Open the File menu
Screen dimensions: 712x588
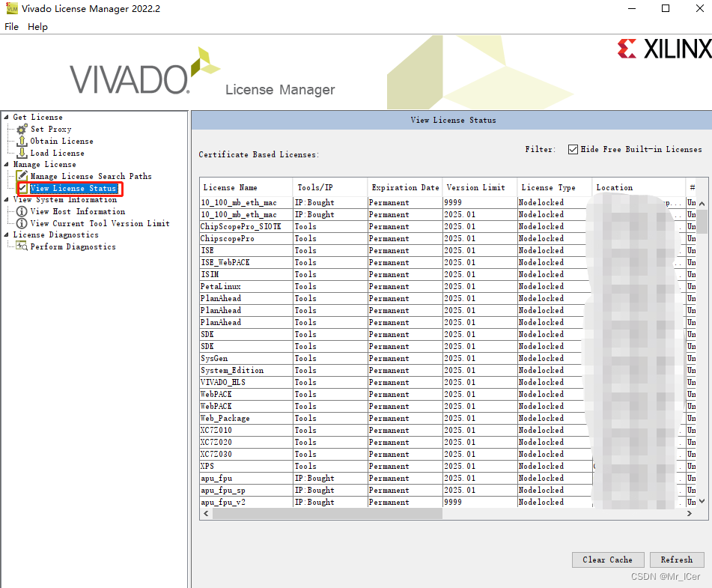(x=11, y=27)
